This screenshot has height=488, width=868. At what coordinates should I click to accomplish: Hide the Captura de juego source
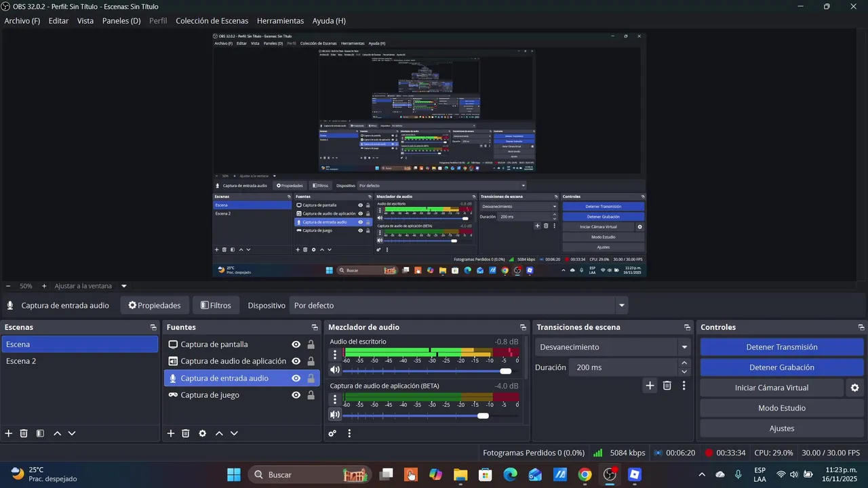[296, 395]
